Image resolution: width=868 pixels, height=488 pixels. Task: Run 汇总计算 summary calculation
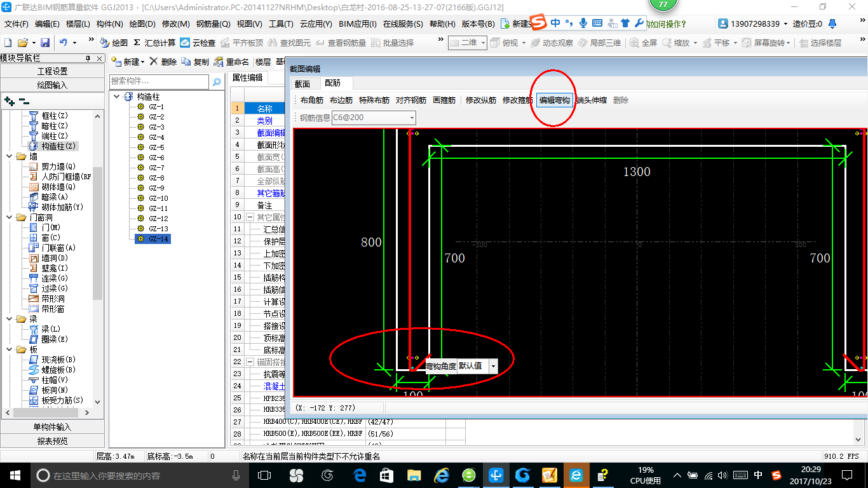coord(154,43)
